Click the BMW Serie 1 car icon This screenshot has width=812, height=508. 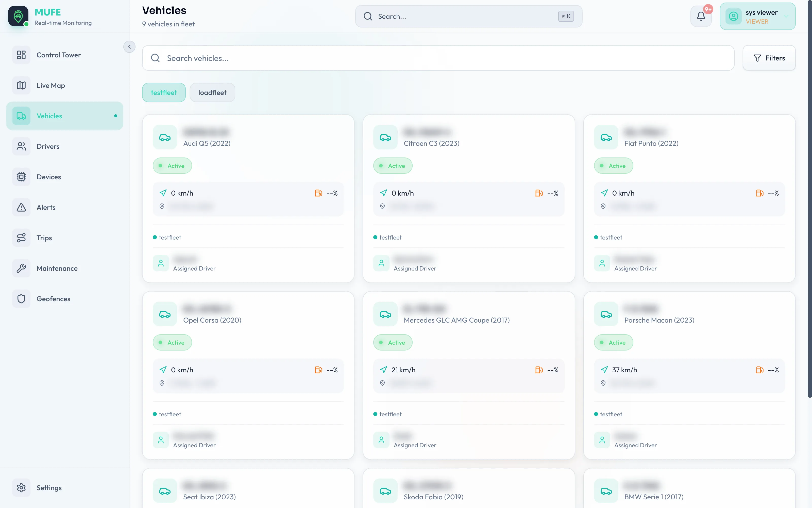[606, 491]
